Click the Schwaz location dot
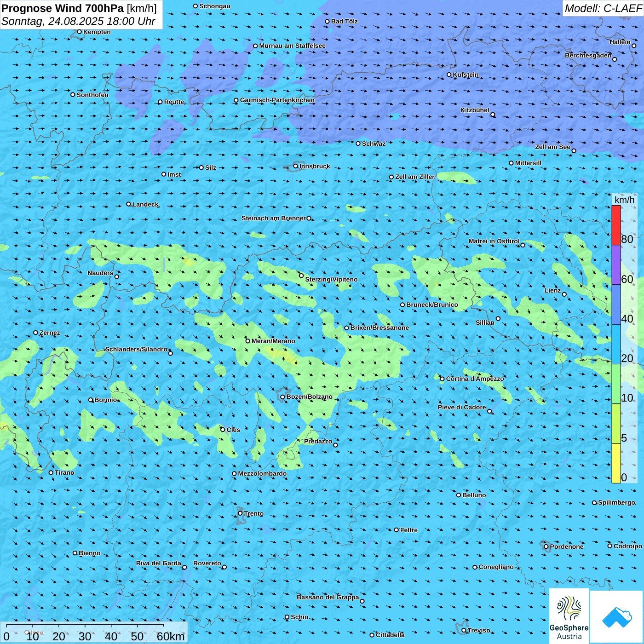The image size is (644, 644). tap(358, 144)
